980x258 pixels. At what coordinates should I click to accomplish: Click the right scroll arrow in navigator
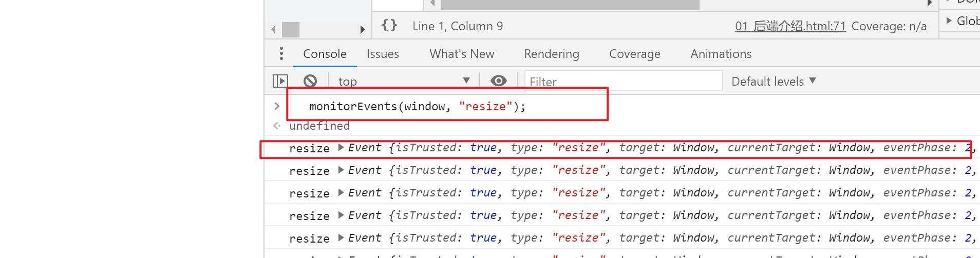pyautogui.click(x=362, y=30)
